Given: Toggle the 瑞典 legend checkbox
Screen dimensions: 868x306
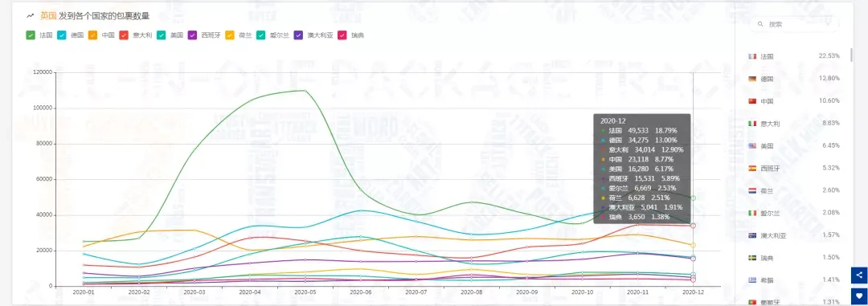Looking at the screenshot, I should 342,35.
